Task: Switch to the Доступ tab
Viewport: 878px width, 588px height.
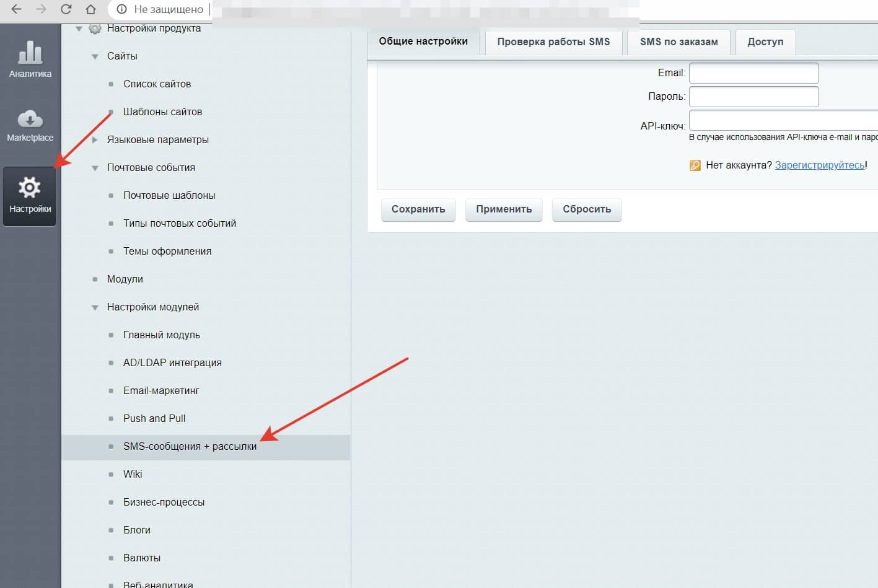Action: click(x=765, y=42)
